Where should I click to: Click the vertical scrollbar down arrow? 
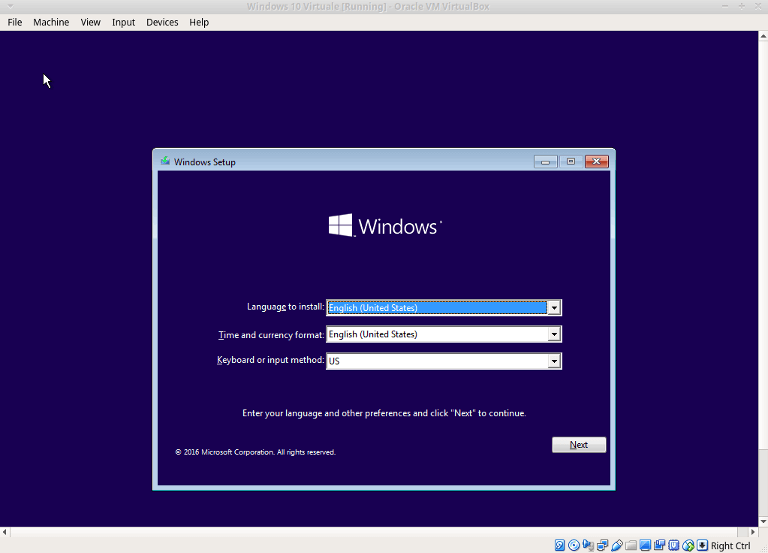763,522
